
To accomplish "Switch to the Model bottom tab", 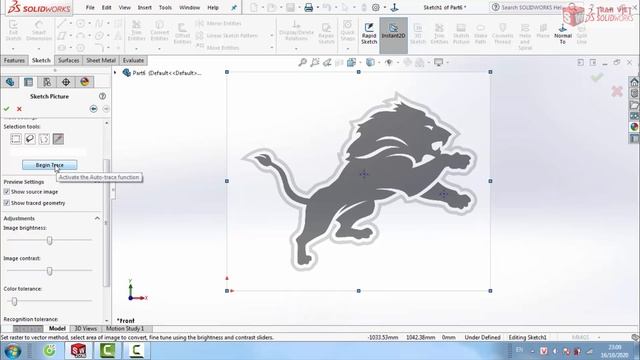I will tap(57, 329).
